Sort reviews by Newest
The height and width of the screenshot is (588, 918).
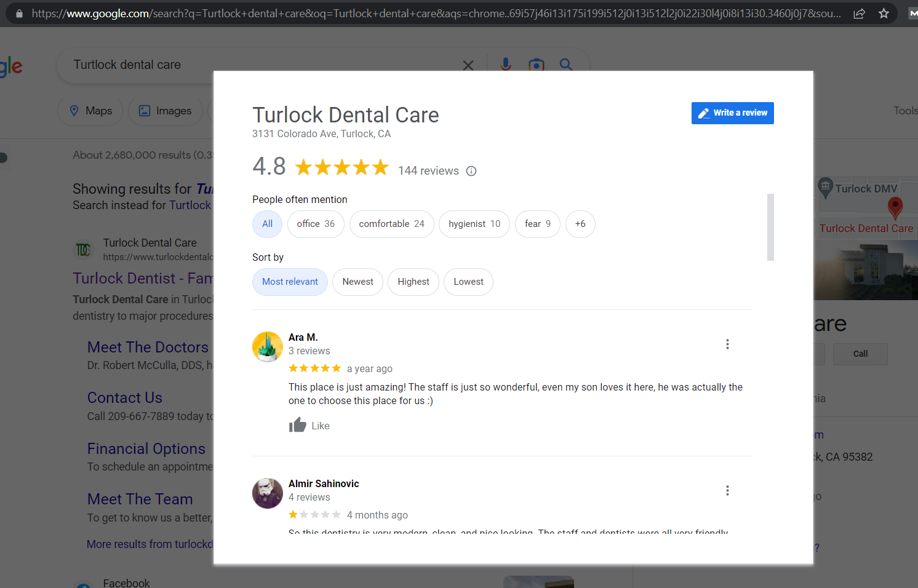pyautogui.click(x=357, y=282)
